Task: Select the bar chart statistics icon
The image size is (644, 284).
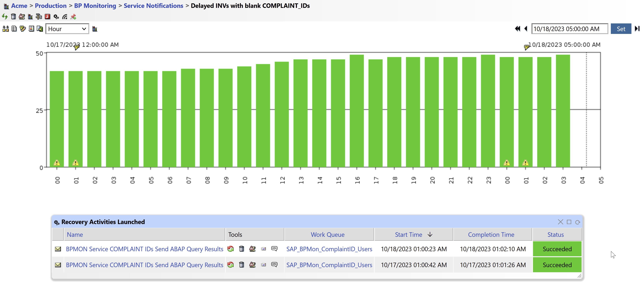Action: [30, 16]
